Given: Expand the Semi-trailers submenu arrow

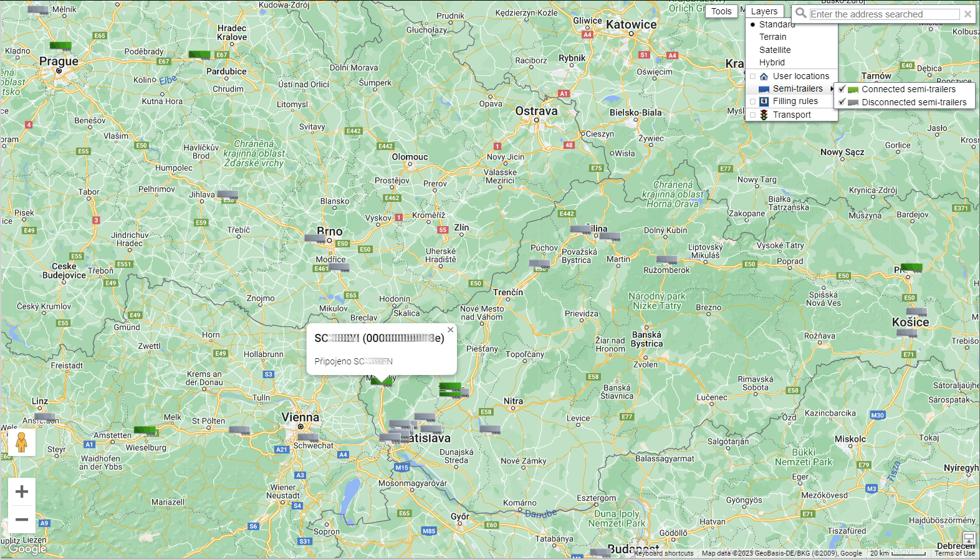Looking at the screenshot, I should (832, 89).
